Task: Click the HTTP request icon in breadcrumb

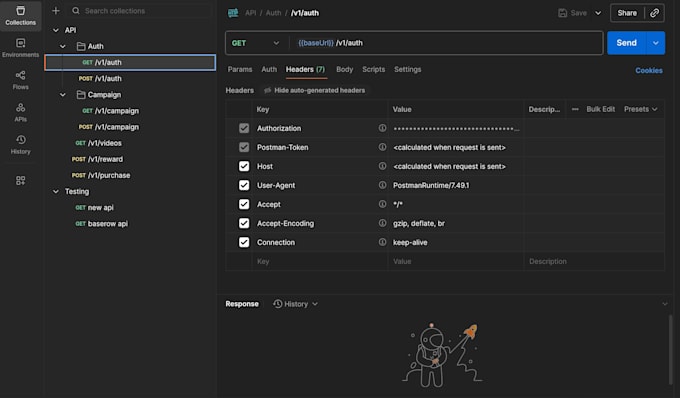Action: point(233,13)
